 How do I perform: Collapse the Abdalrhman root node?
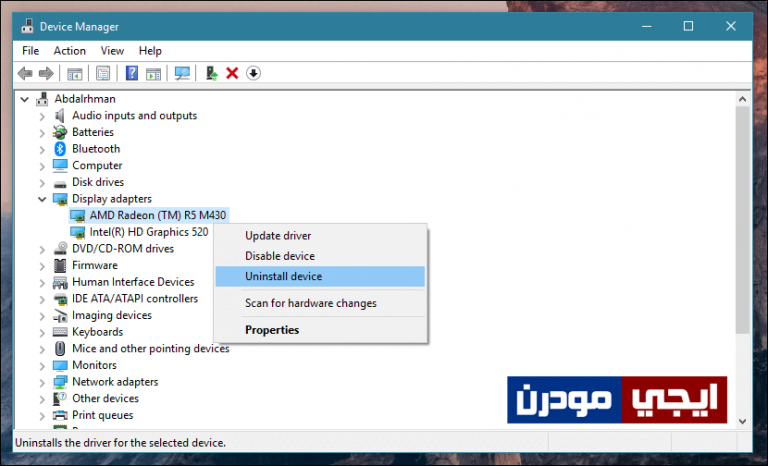(24, 99)
